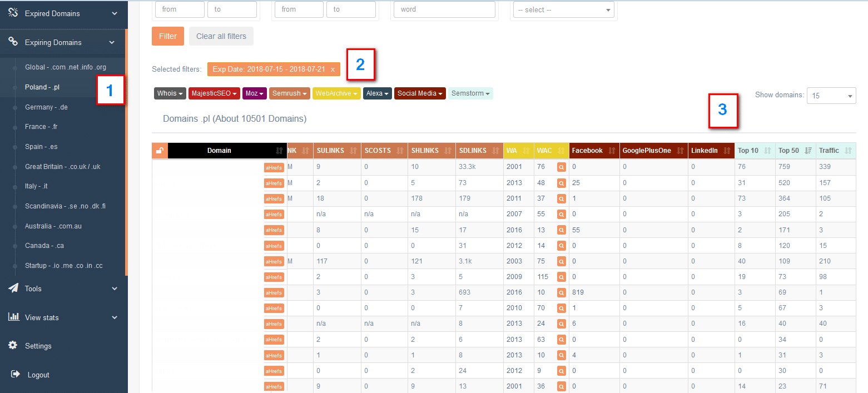Select Germany - .de in the sidebar
The width and height of the screenshot is (868, 393).
46,107
